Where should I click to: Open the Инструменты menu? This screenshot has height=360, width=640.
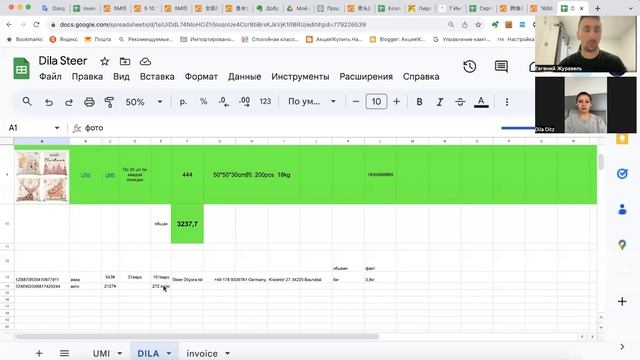[x=300, y=77]
